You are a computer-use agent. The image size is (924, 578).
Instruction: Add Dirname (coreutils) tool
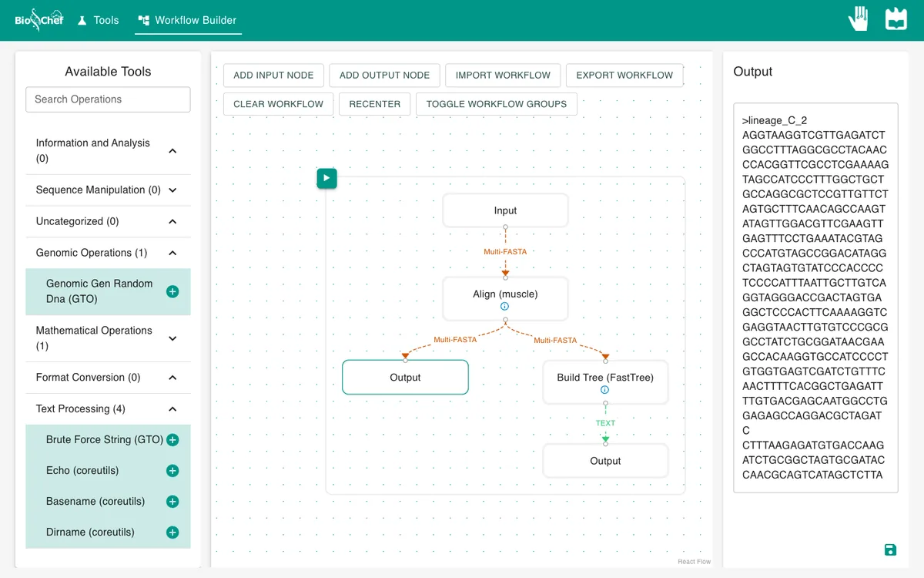point(172,533)
